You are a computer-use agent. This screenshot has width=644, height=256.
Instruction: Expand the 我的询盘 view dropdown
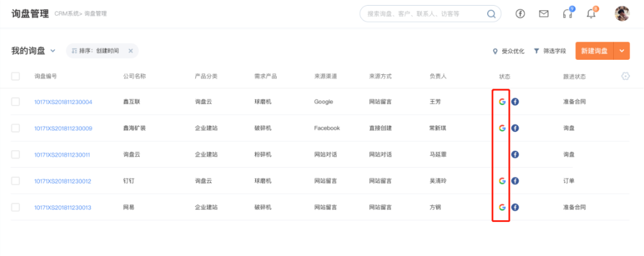pos(53,51)
